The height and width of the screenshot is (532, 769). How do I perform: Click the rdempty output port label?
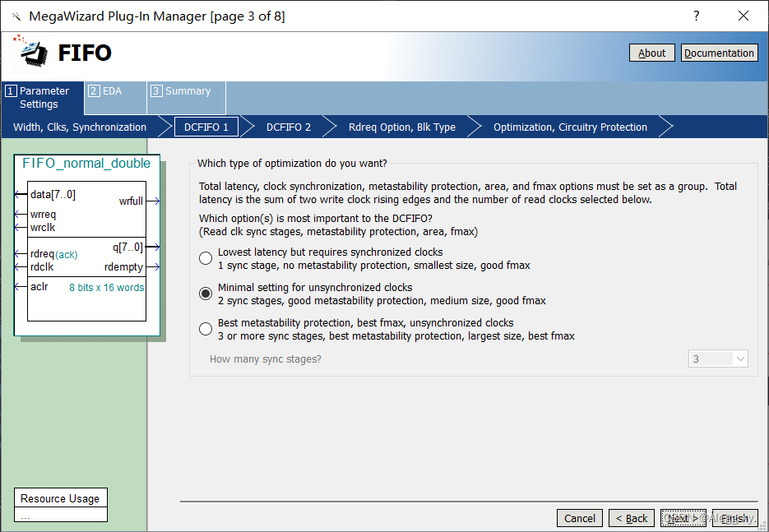123,267
